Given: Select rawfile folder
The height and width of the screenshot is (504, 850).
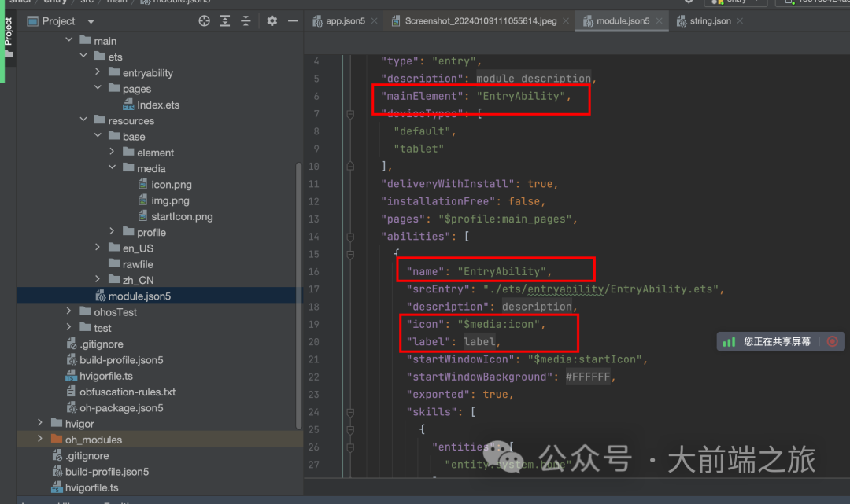Looking at the screenshot, I should 138,264.
